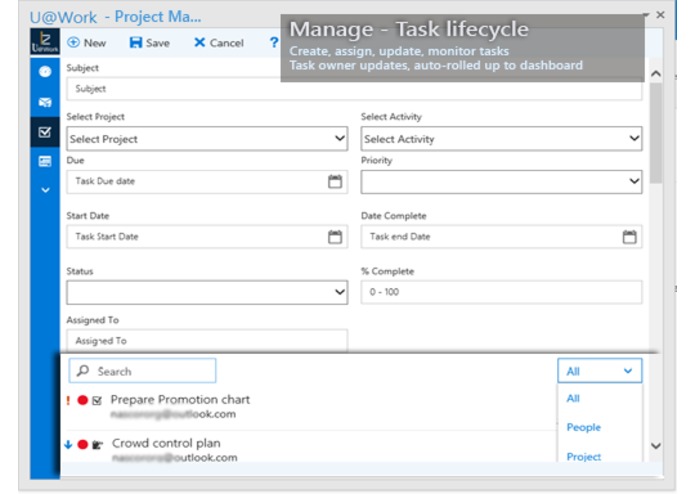Open the Crowd control plan task

(x=166, y=443)
